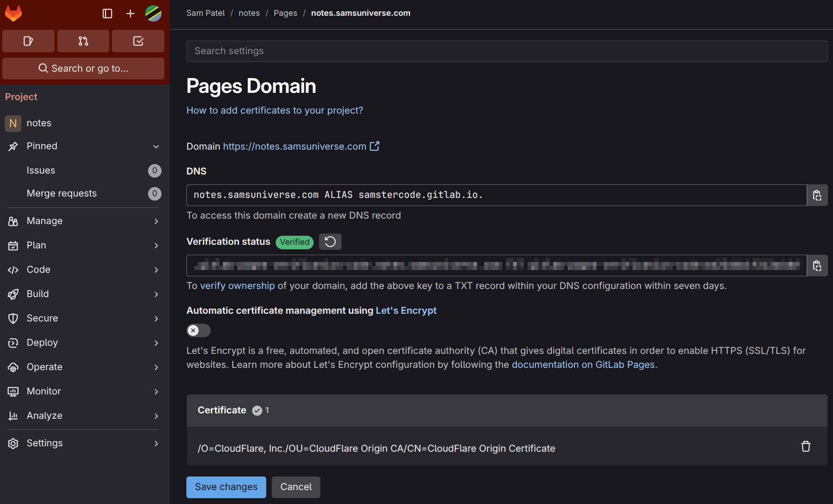Click the Deploy icon
833x504 pixels.
point(13,343)
